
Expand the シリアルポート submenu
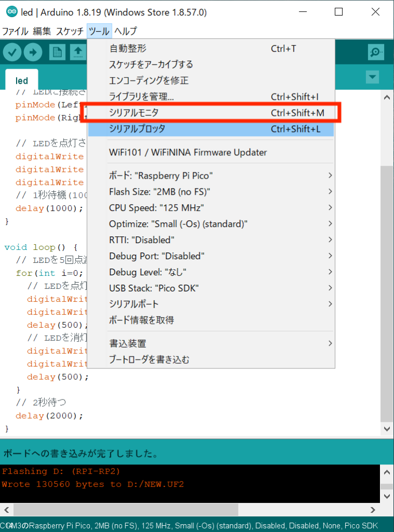click(x=211, y=304)
